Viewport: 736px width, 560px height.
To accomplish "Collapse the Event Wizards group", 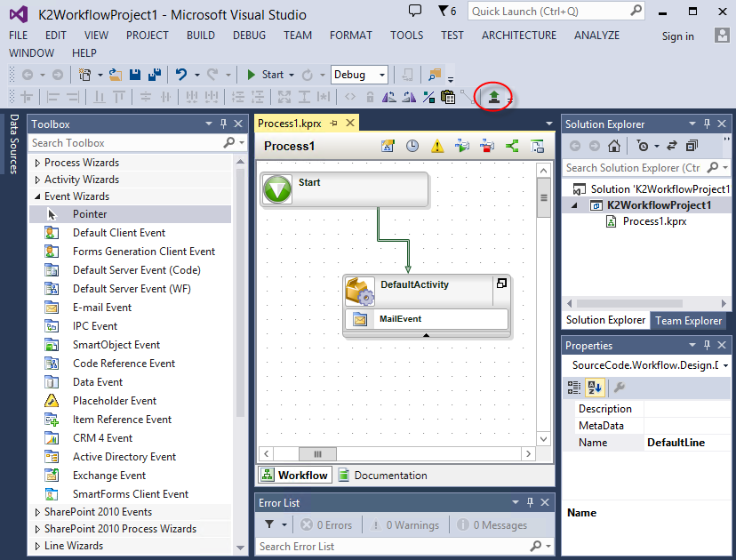I will pos(37,196).
